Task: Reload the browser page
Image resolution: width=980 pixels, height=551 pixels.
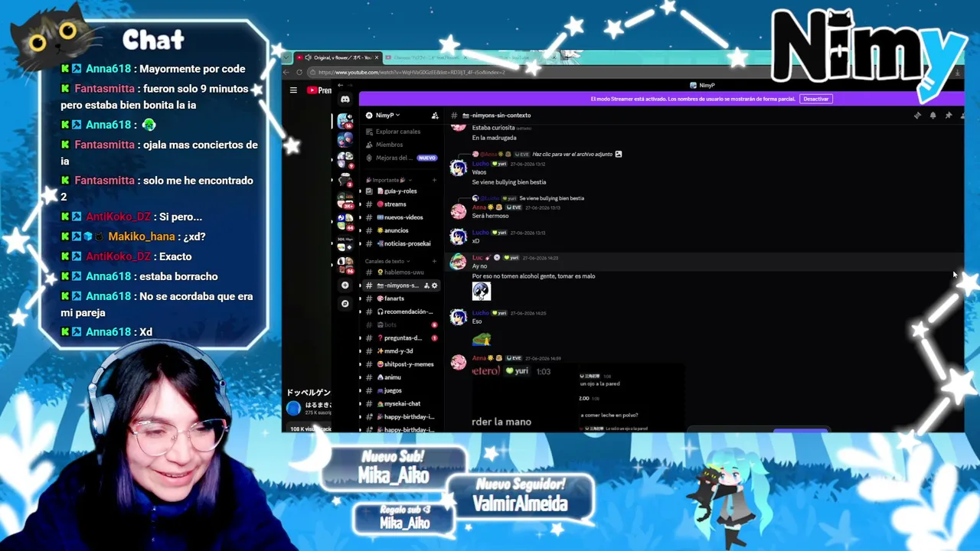Action: pos(299,73)
